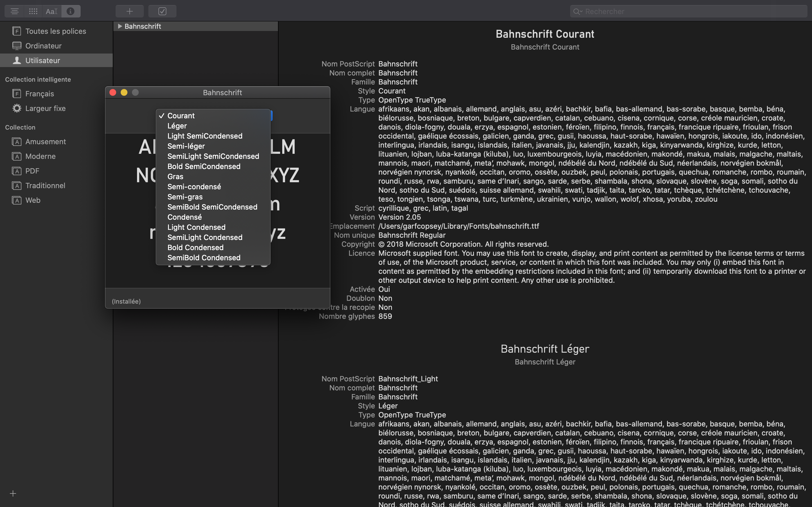Open the PDF collection
The height and width of the screenshot is (507, 812).
coord(32,171)
